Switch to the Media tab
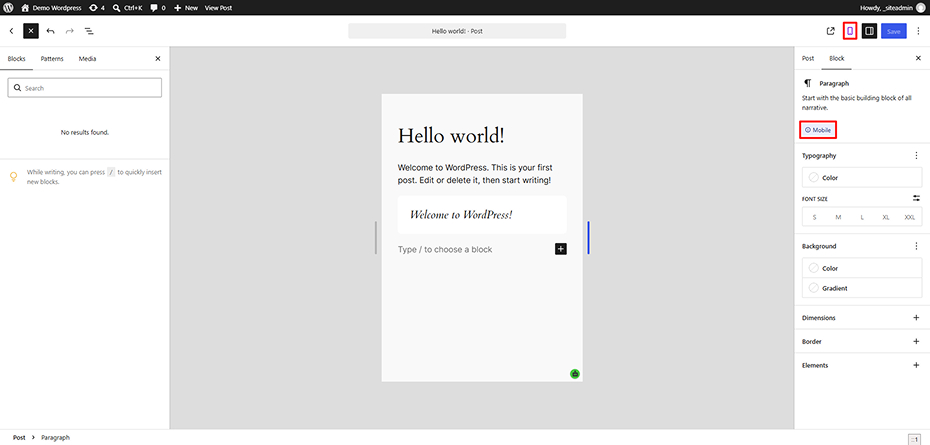 tap(87, 59)
